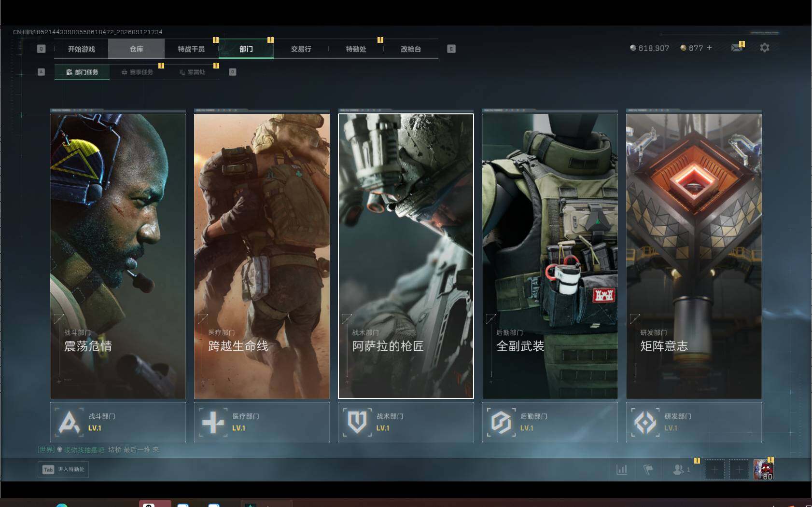Viewport: 812px width, 507px height.
Task: Click the expand arrow icon on 矩阵意志 card
Action: (635, 319)
